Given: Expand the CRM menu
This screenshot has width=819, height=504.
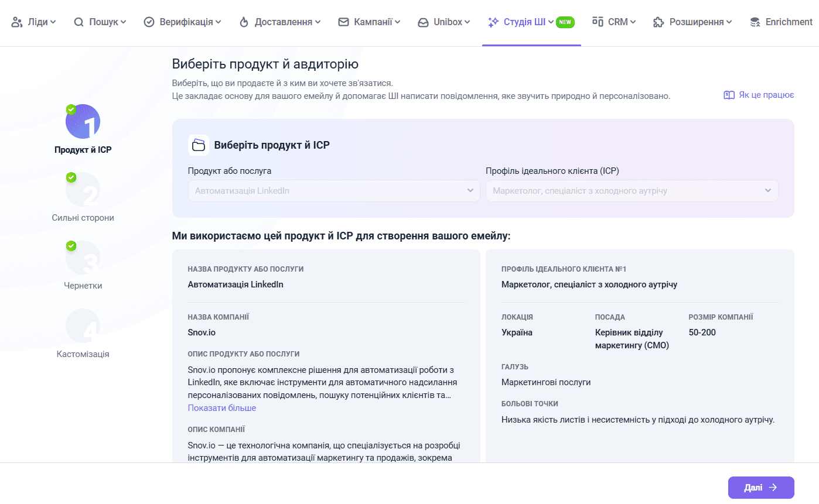Looking at the screenshot, I should (x=614, y=22).
